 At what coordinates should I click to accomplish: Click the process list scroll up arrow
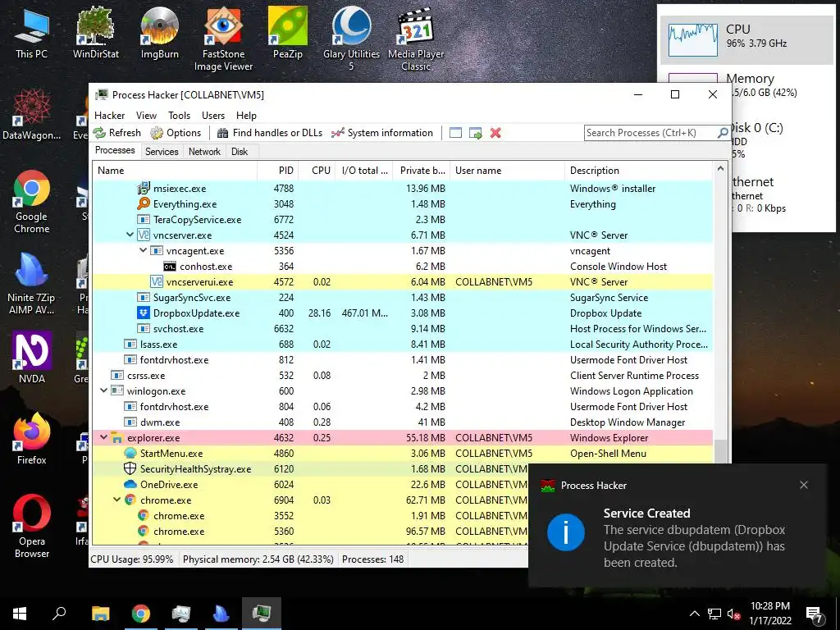click(x=720, y=169)
